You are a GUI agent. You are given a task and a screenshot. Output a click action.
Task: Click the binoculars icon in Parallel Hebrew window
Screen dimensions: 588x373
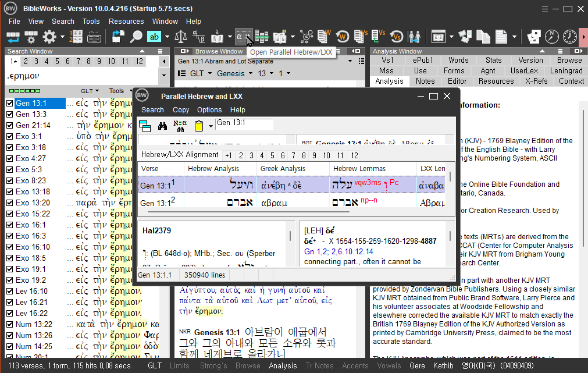(162, 126)
